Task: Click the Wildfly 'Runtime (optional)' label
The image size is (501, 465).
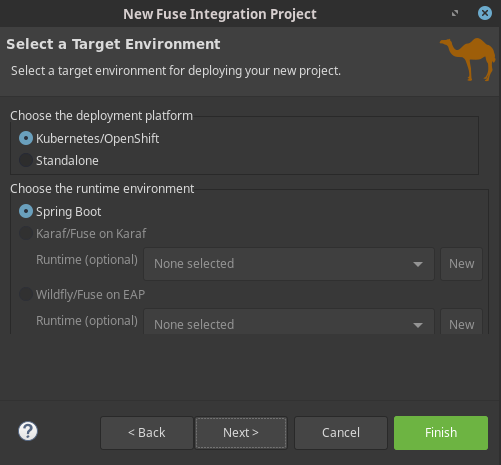Action: [87, 321]
